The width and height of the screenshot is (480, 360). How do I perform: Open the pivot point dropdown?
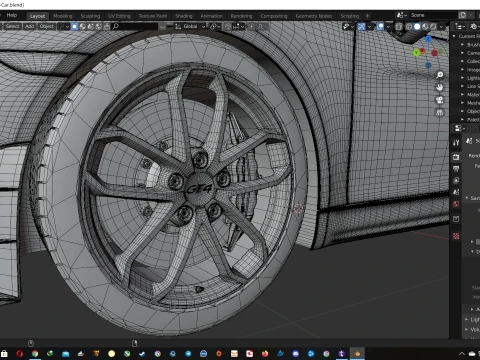215,26
